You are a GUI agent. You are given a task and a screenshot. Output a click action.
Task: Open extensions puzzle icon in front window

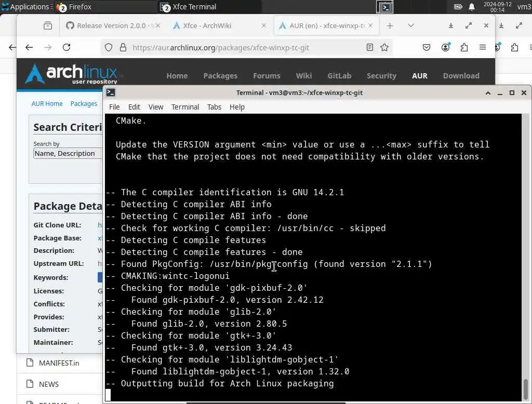tap(464, 47)
